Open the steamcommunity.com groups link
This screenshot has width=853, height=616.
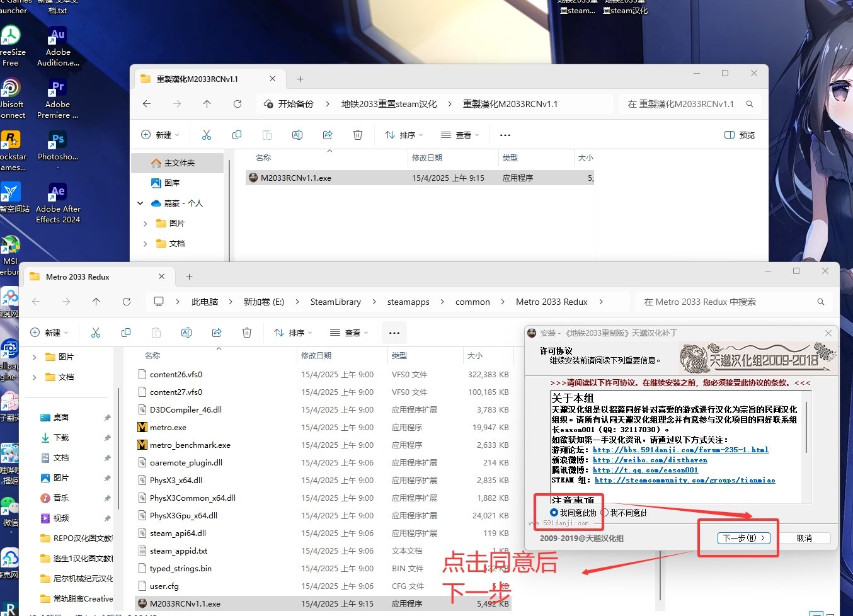(x=685, y=480)
